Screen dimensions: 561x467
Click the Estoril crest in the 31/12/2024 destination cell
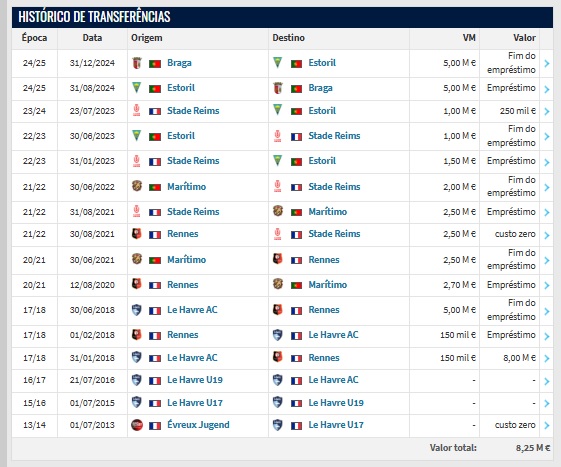pos(277,63)
